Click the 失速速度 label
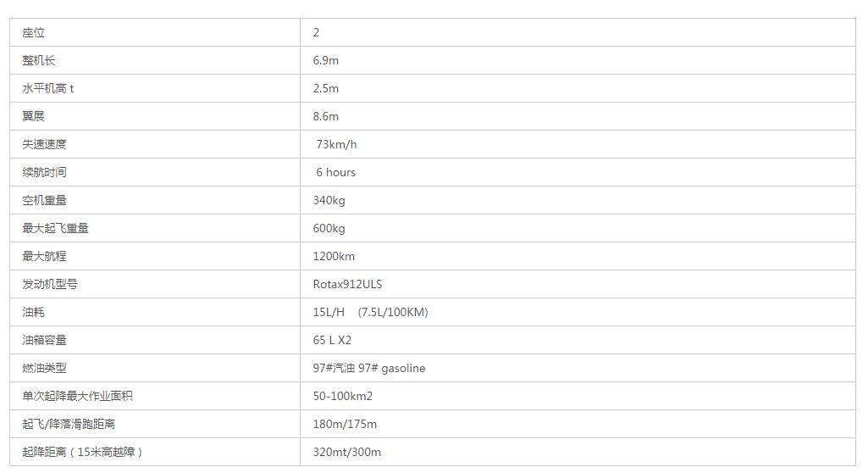This screenshot has width=868, height=473. (44, 144)
